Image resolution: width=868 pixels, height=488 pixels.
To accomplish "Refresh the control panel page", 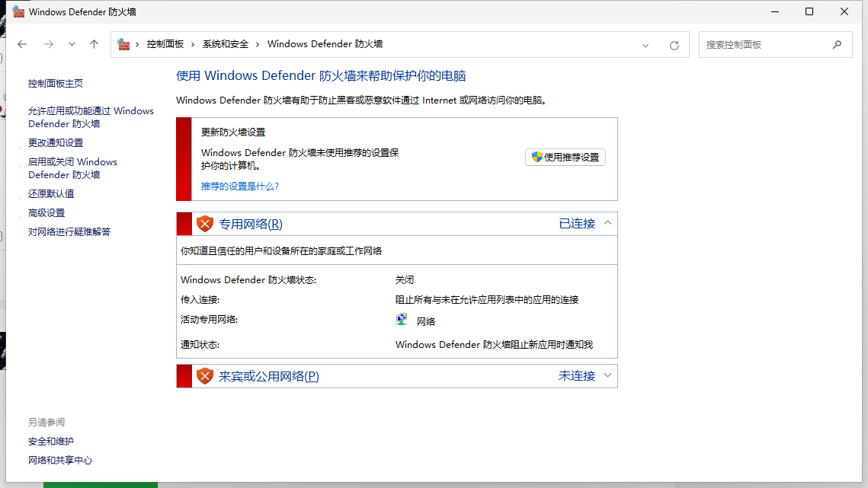I will [x=674, y=46].
